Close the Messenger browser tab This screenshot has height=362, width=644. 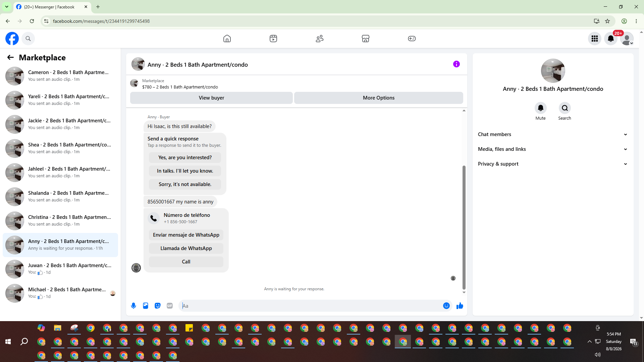click(86, 7)
